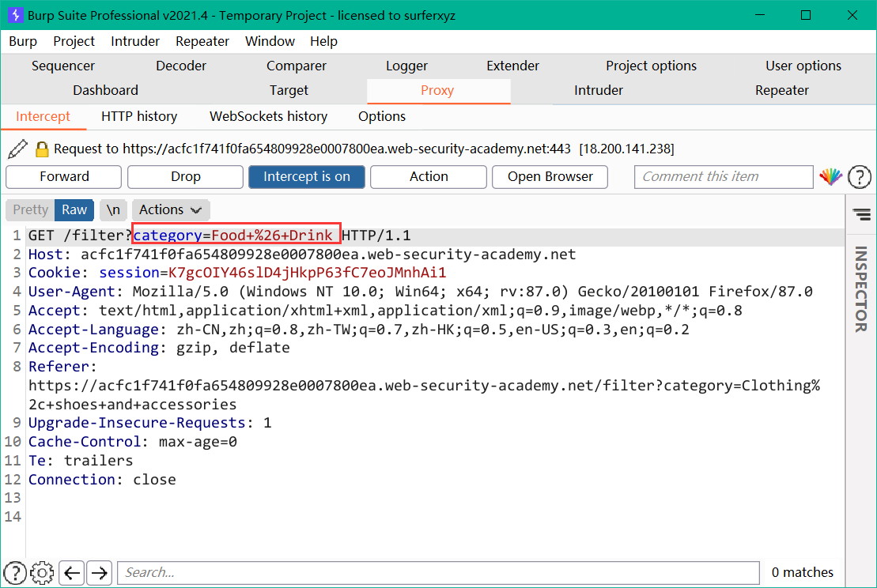Click the Burp Suite lightning logo icon

pos(15,15)
